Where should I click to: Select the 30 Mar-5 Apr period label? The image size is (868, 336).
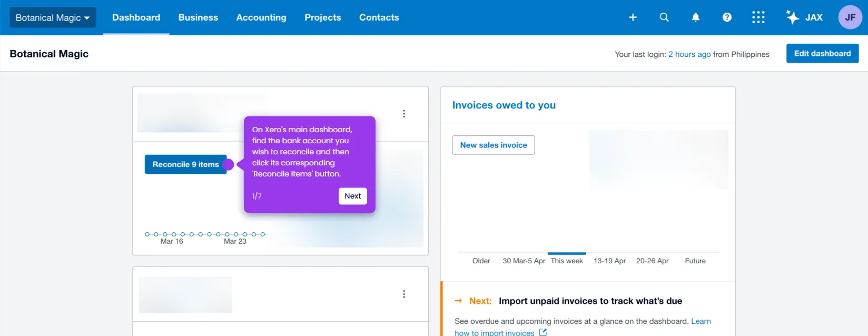tap(524, 261)
